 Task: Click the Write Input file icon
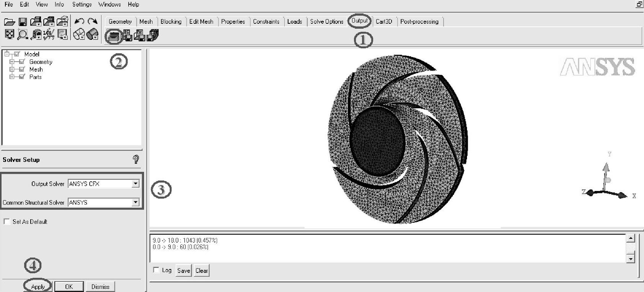click(x=153, y=35)
